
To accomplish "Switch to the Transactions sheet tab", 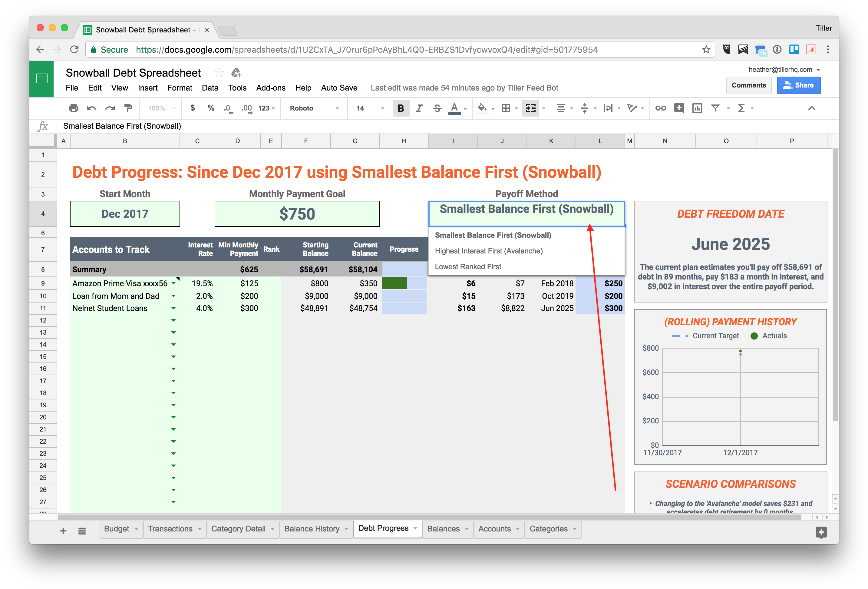I will pyautogui.click(x=174, y=529).
